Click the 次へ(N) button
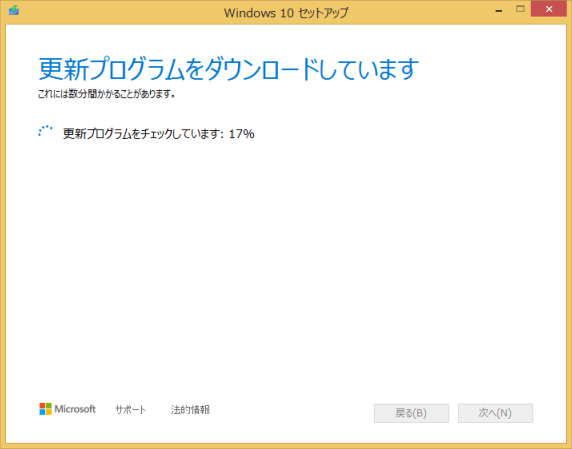 (x=495, y=413)
